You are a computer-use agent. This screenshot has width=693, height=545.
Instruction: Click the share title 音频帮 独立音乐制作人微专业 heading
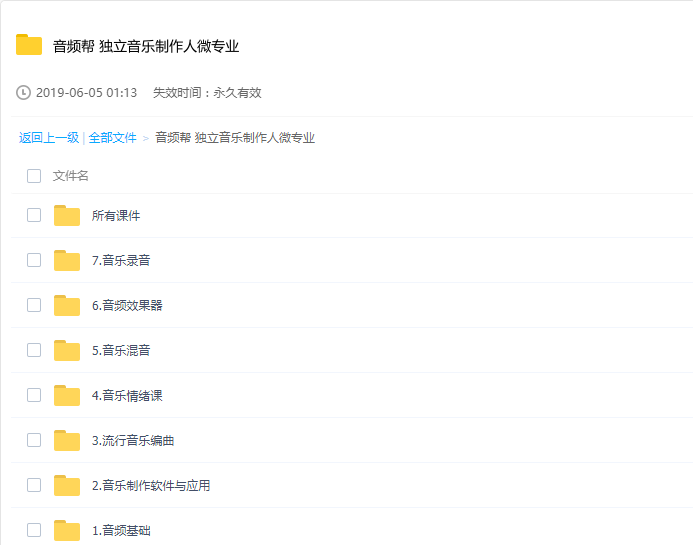146,46
